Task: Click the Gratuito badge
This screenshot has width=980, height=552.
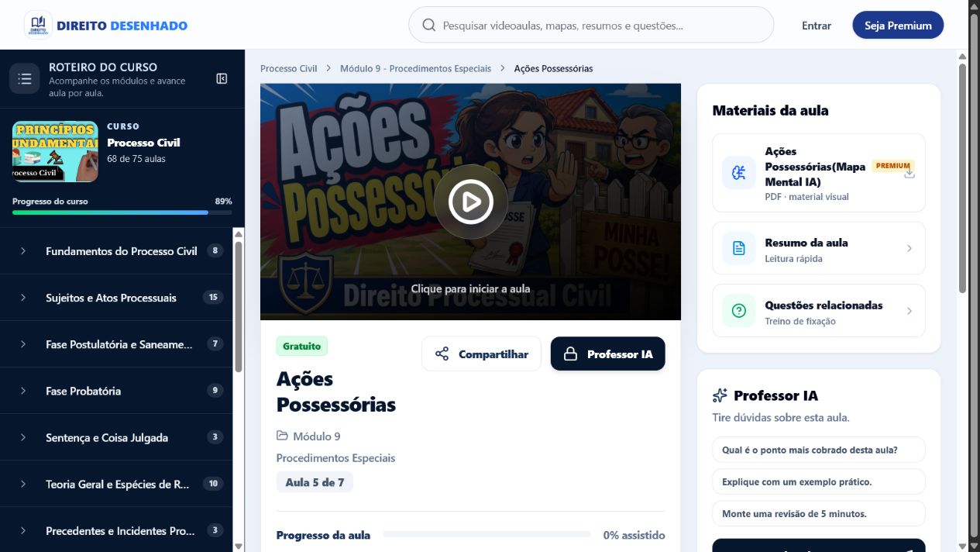Action: [302, 346]
